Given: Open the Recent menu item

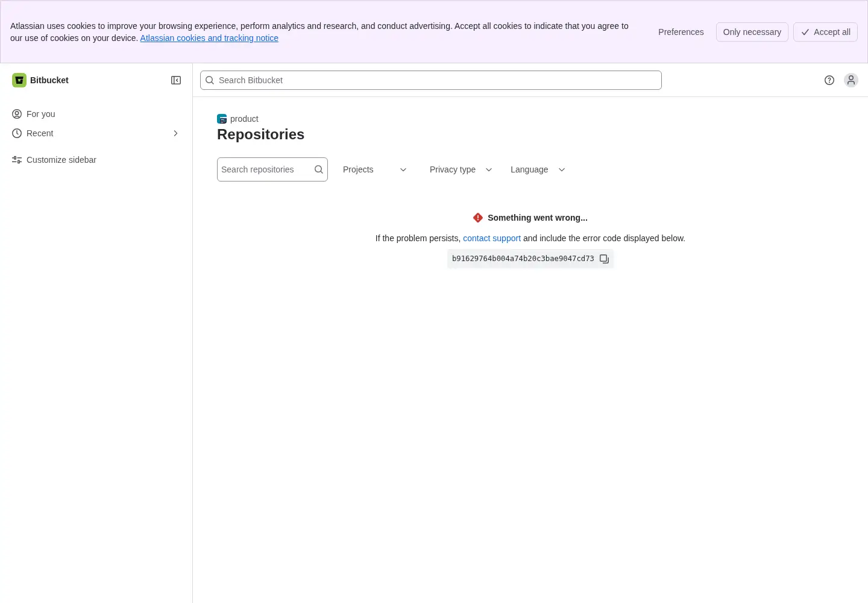Looking at the screenshot, I should click(96, 133).
